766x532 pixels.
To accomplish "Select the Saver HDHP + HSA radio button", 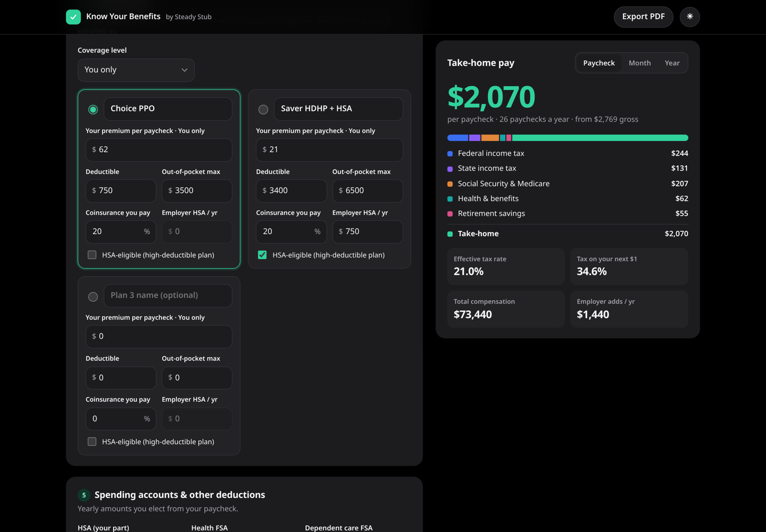I will [x=263, y=110].
